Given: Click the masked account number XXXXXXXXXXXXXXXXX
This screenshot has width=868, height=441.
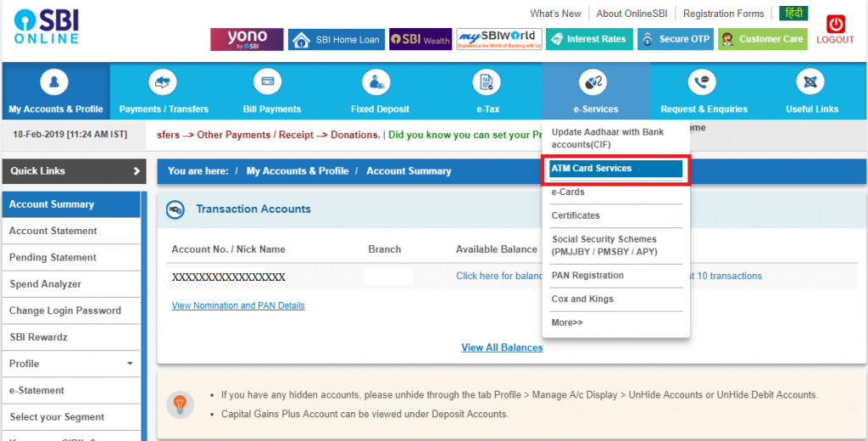Looking at the screenshot, I should pos(228,277).
